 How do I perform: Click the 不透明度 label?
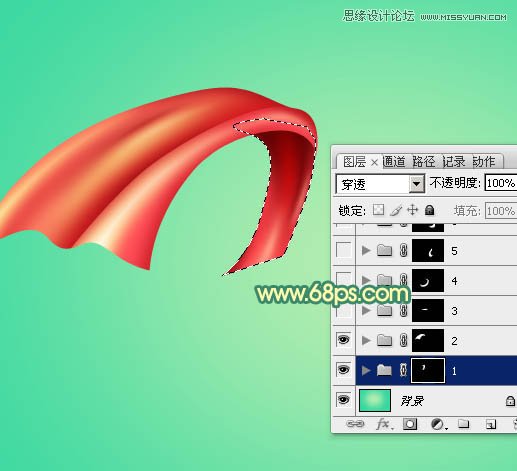[x=455, y=183]
